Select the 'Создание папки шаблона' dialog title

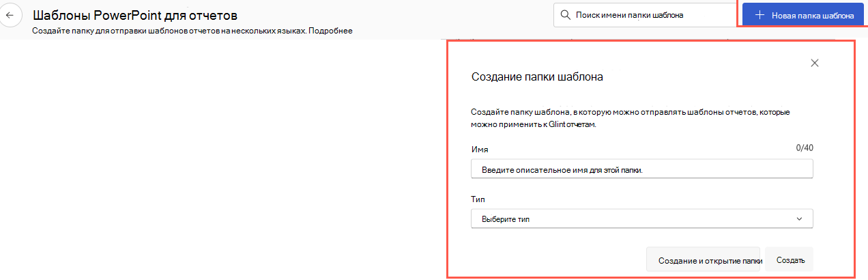pyautogui.click(x=537, y=77)
